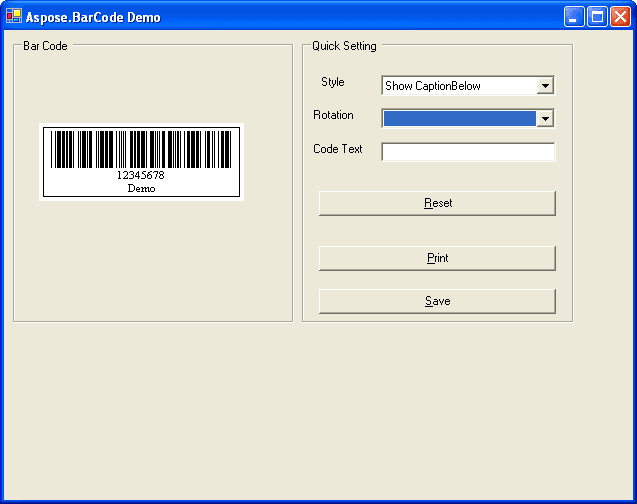The height and width of the screenshot is (504, 637).
Task: Click the generated barcode image
Action: tap(141, 162)
